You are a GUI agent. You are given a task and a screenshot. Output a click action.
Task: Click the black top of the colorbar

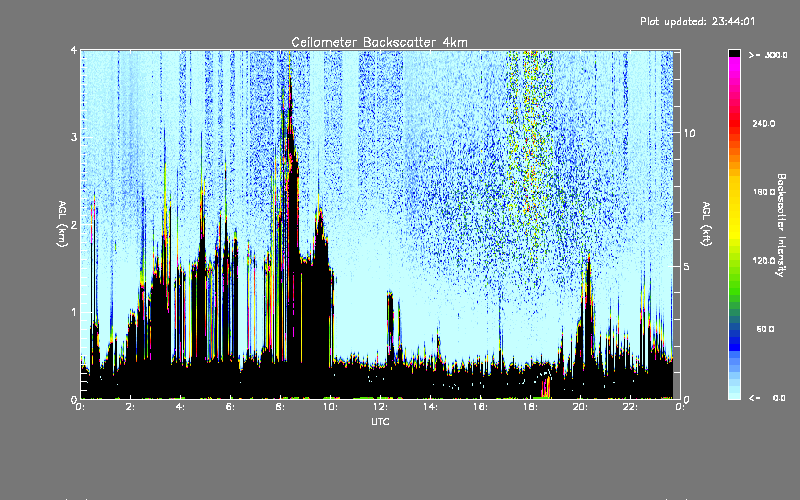734,53
